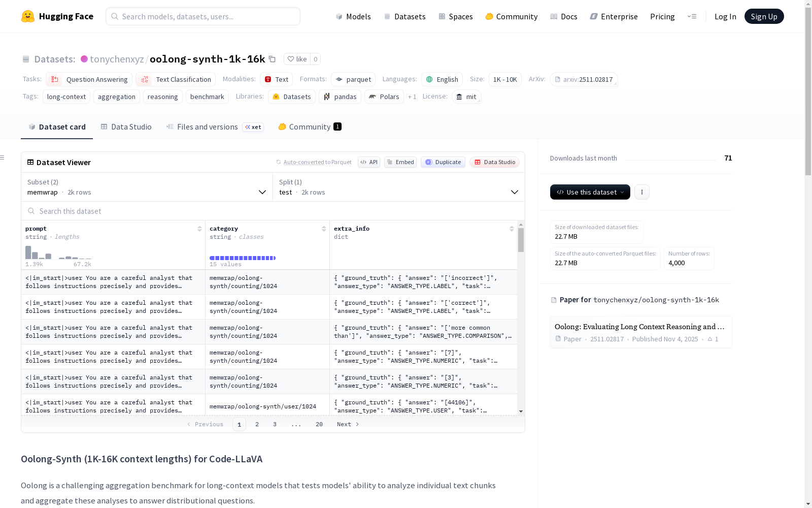
Task: Click the search magnifier icon in header
Action: tap(115, 16)
